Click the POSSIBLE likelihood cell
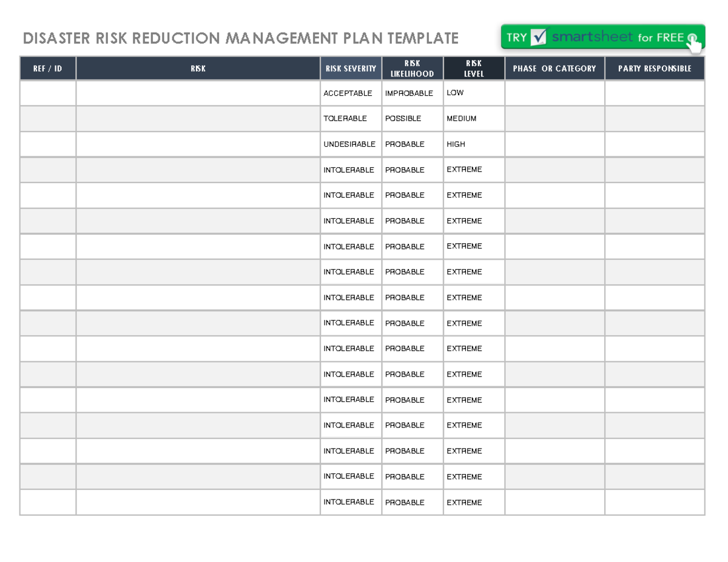This screenshot has height=562, width=728. 413,119
